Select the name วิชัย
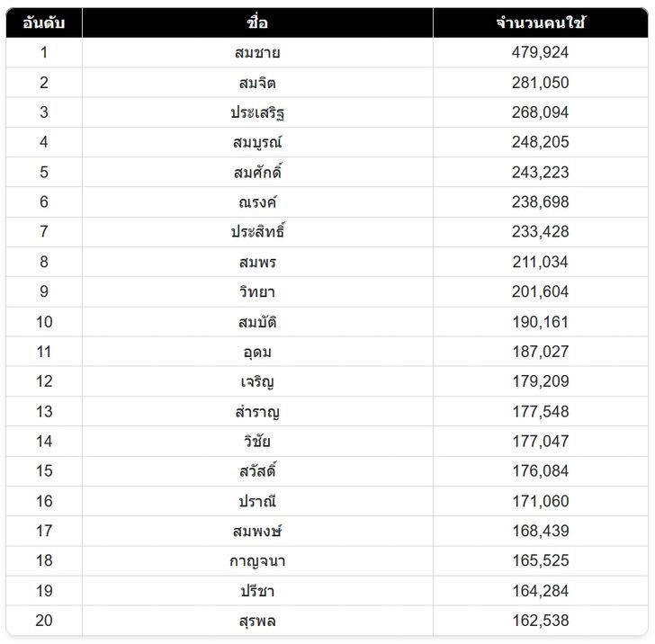Screen dimensions: 655x644 click(257, 441)
